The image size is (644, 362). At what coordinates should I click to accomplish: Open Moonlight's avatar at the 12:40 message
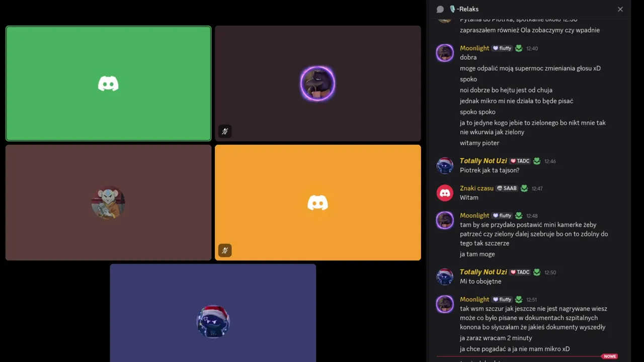pos(445,53)
